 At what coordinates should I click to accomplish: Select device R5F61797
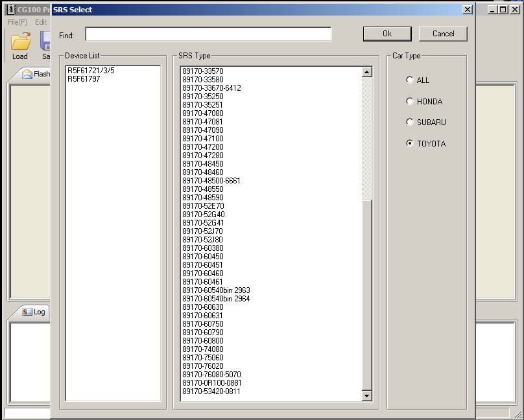coord(84,79)
